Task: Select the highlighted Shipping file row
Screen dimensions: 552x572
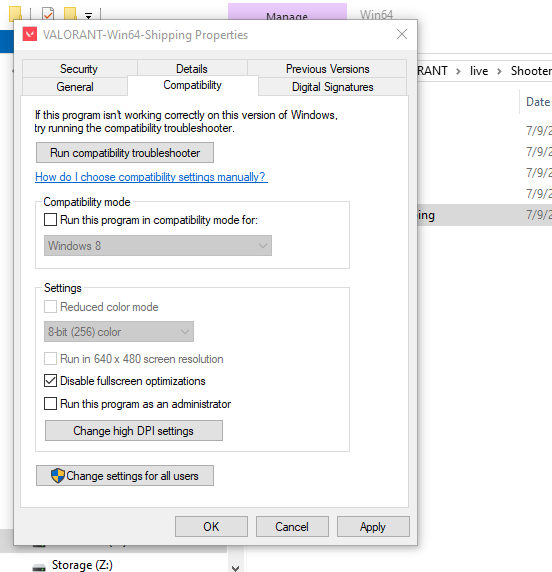Action: (485, 215)
